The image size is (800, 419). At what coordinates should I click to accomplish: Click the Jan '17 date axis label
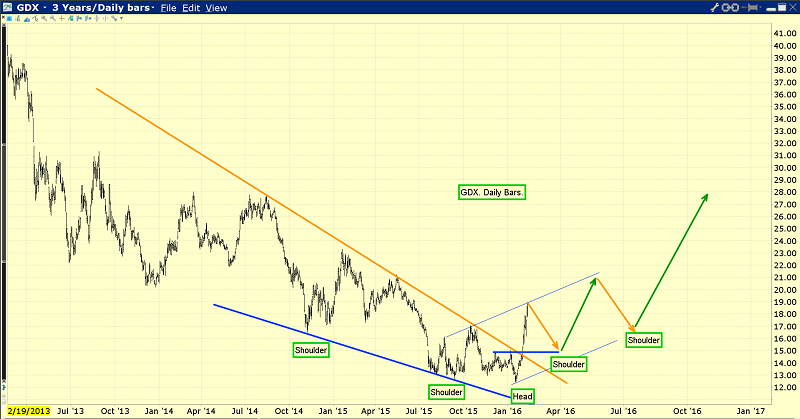pos(751,411)
